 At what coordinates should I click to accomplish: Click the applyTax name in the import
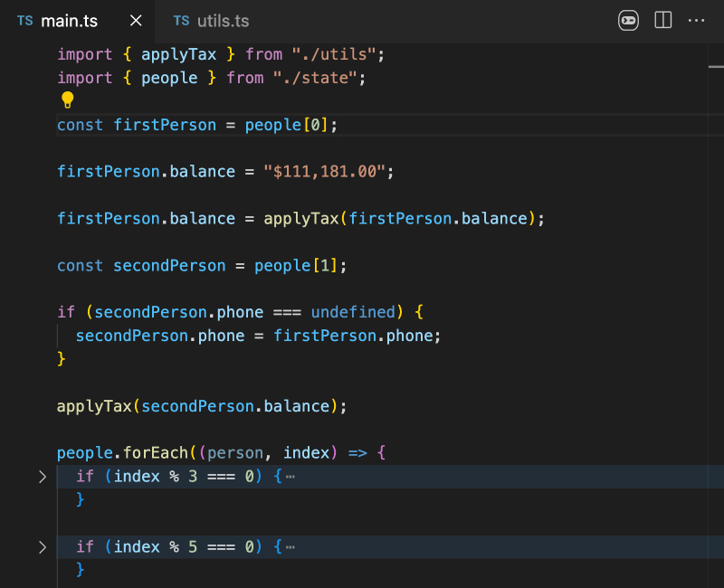(178, 54)
